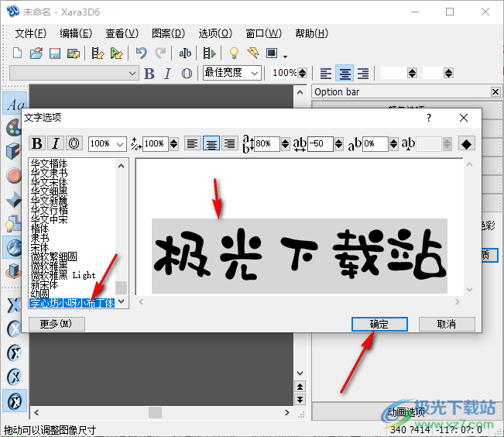The height and width of the screenshot is (437, 504).
Task: Click the Export image icon in toolbar
Action: point(74,53)
